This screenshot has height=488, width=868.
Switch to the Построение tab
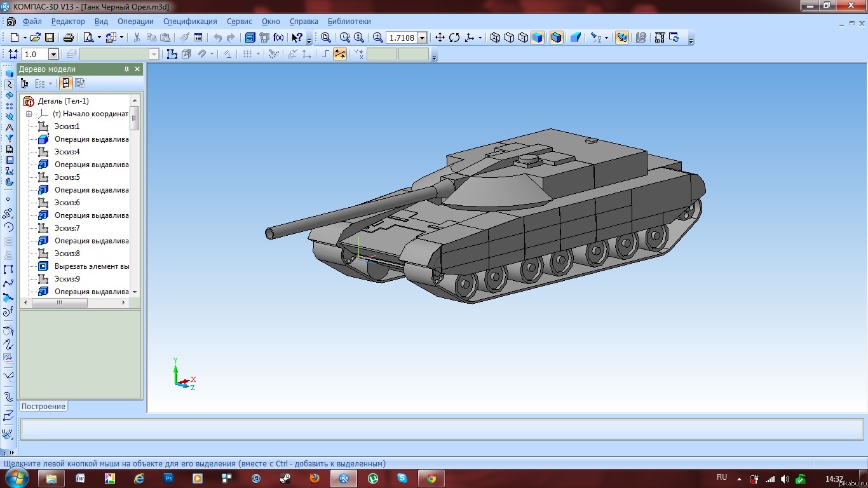(x=43, y=407)
